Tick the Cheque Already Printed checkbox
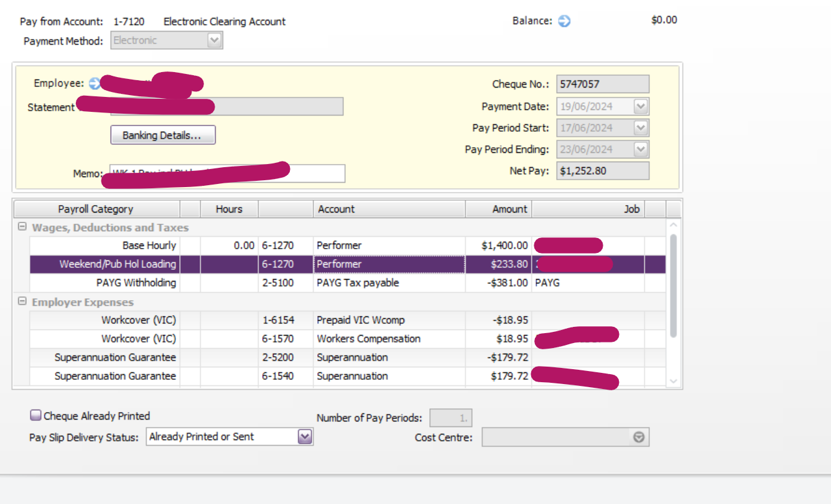 pos(36,416)
